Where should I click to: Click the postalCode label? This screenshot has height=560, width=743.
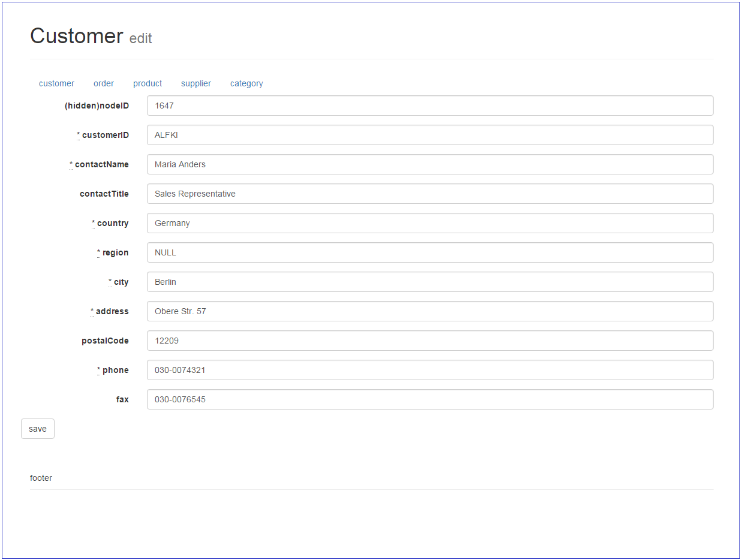(x=106, y=341)
